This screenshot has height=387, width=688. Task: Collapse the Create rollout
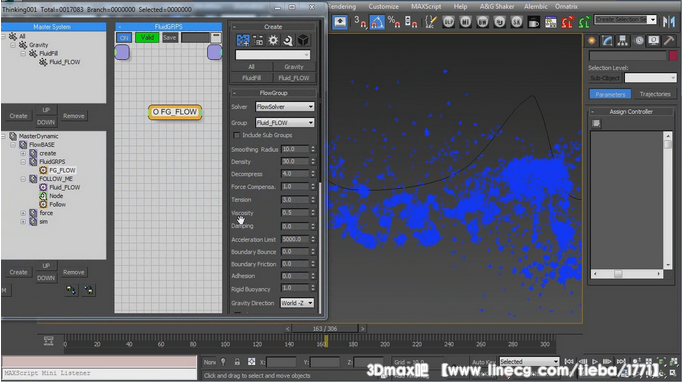(x=235, y=27)
